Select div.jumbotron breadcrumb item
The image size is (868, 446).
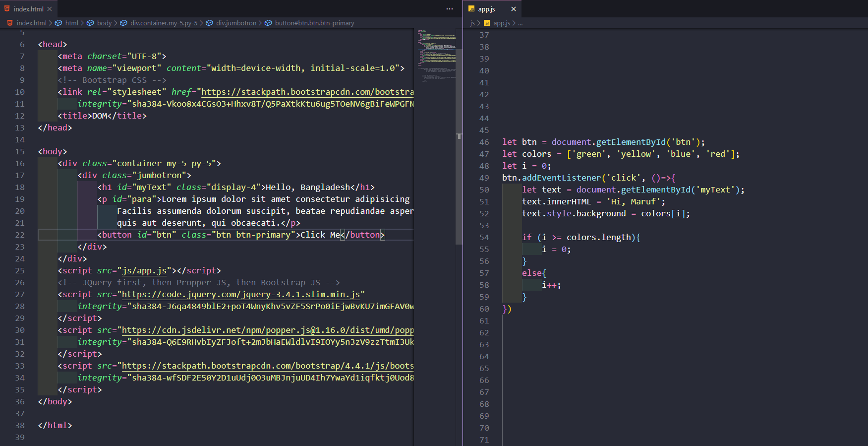click(236, 23)
